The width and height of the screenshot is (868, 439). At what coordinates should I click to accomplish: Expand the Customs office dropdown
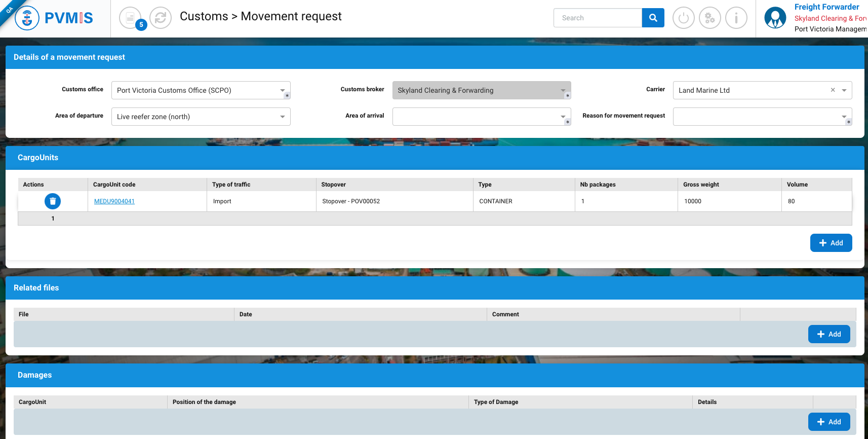tap(283, 90)
